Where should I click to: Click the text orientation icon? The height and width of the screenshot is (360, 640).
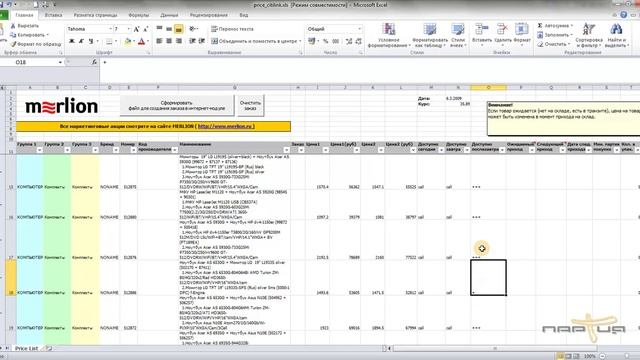click(x=193, y=29)
